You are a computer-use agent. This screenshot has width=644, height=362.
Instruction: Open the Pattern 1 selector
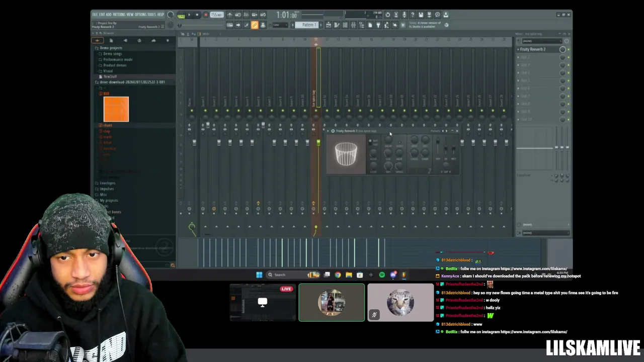click(x=306, y=25)
